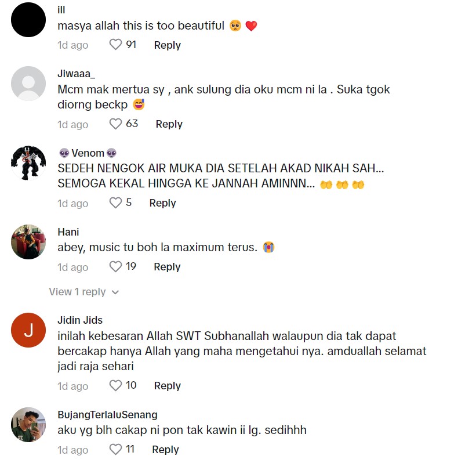This screenshot has width=476, height=463.
Task: Open Venom's profile picture
Action: tap(28, 163)
